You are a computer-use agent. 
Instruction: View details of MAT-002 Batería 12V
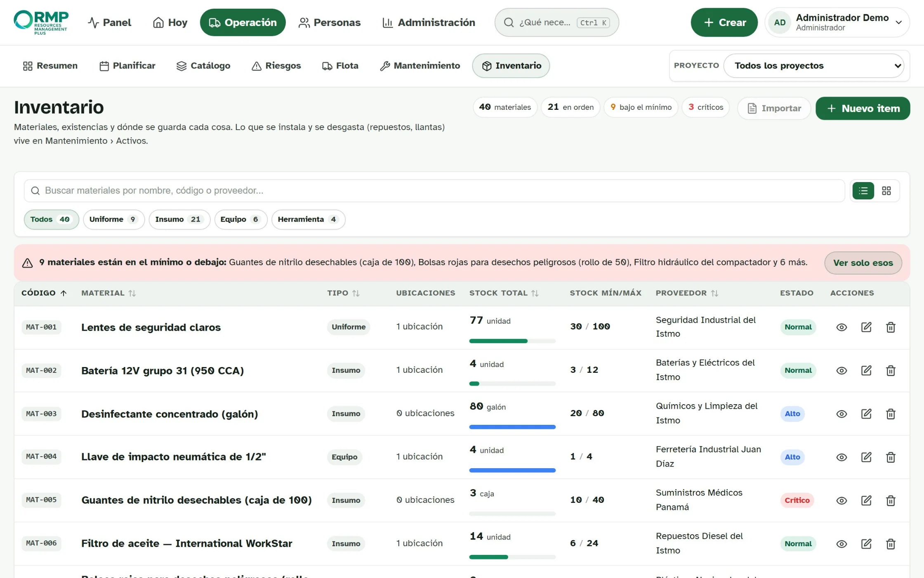click(x=841, y=370)
